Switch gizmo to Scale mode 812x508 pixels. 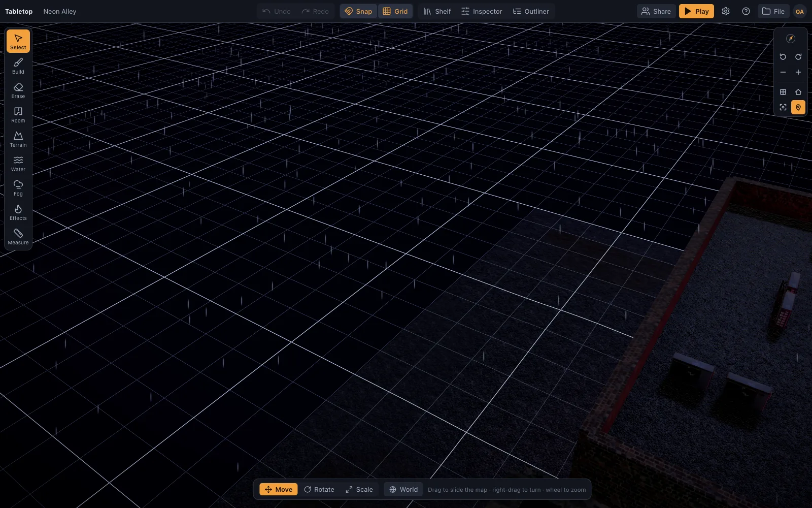(x=359, y=489)
